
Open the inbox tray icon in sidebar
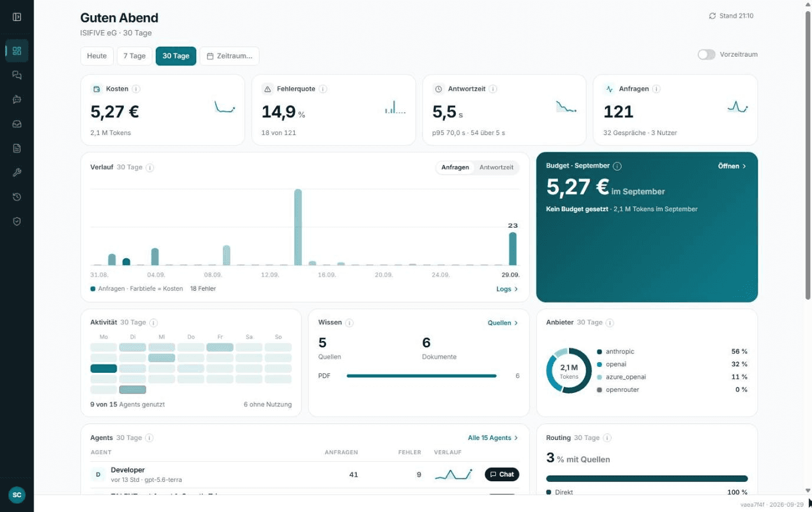coord(17,124)
